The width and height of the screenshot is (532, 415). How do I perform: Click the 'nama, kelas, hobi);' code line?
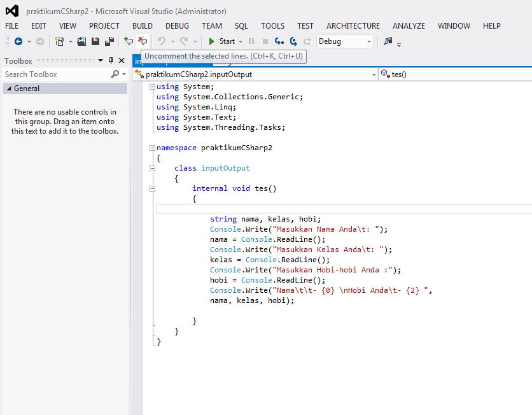(x=252, y=300)
